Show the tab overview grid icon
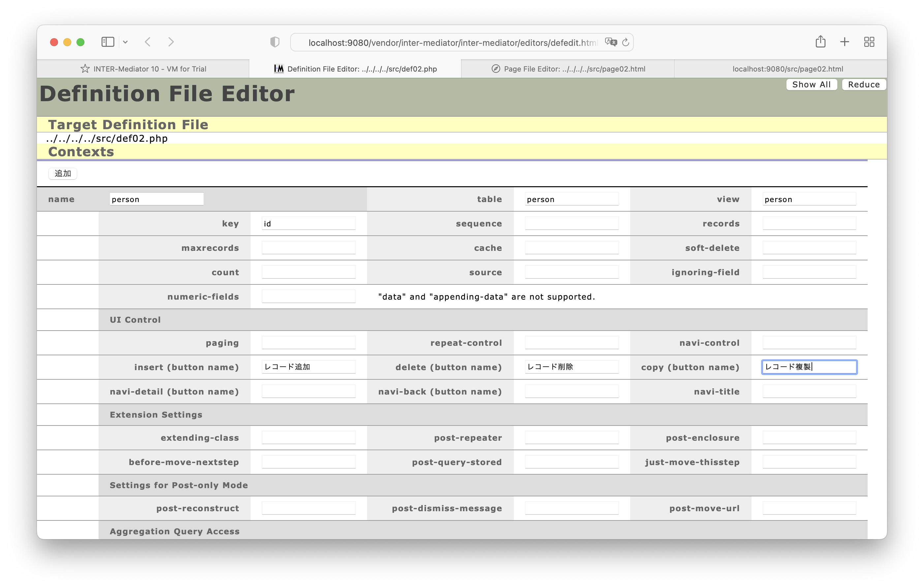 pos(869,42)
